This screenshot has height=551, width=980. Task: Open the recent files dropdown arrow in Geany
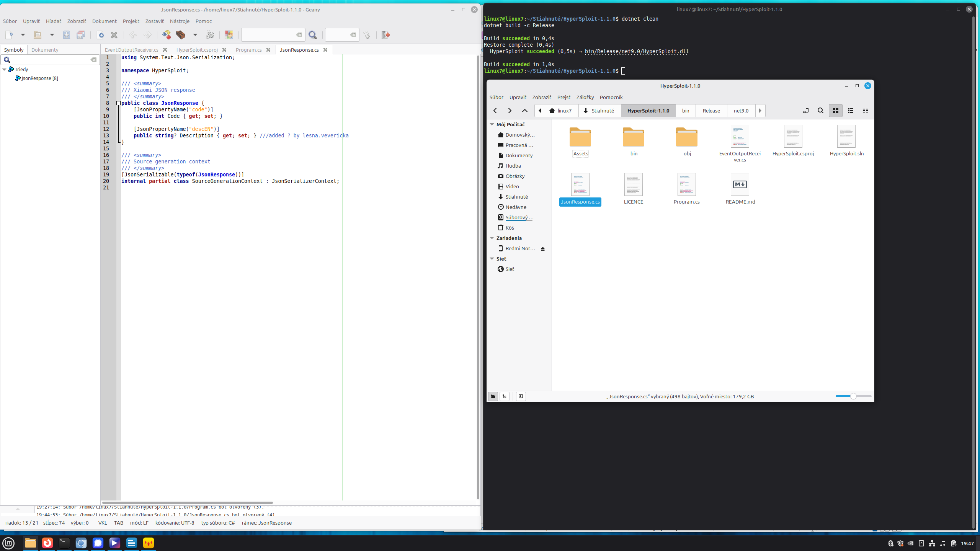click(x=52, y=35)
